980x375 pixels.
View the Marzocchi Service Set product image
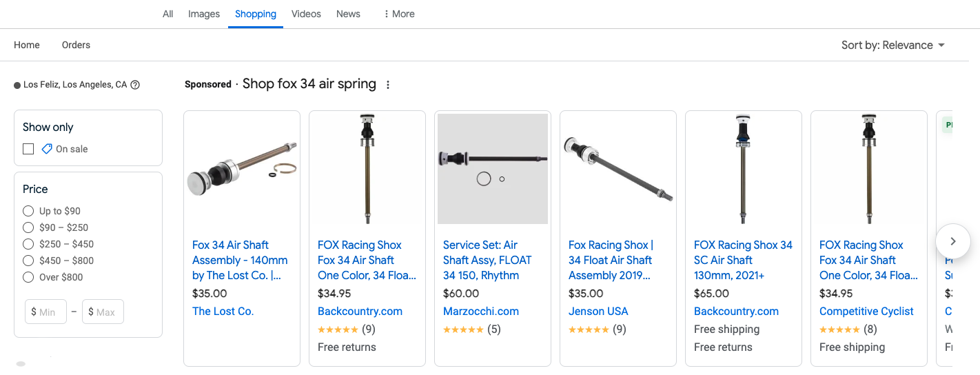pyautogui.click(x=493, y=169)
